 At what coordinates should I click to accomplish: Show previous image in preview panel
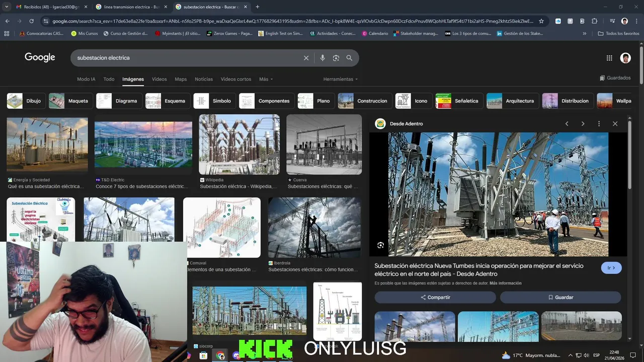[x=567, y=124]
